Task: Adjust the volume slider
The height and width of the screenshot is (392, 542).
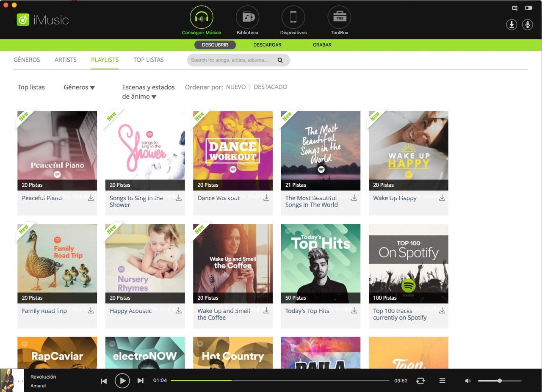Action: 500,381
